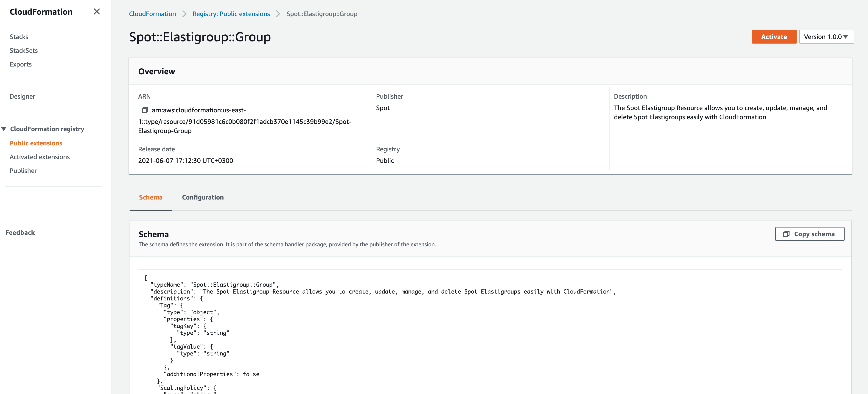Open Stacks in the sidebar
This screenshot has width=868, height=394.
point(19,37)
